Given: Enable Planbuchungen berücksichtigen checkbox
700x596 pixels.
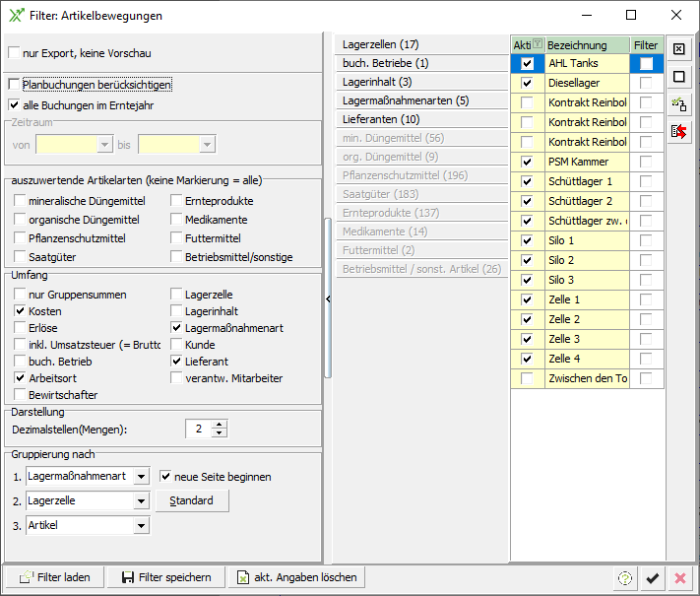Looking at the screenshot, I should point(14,85).
